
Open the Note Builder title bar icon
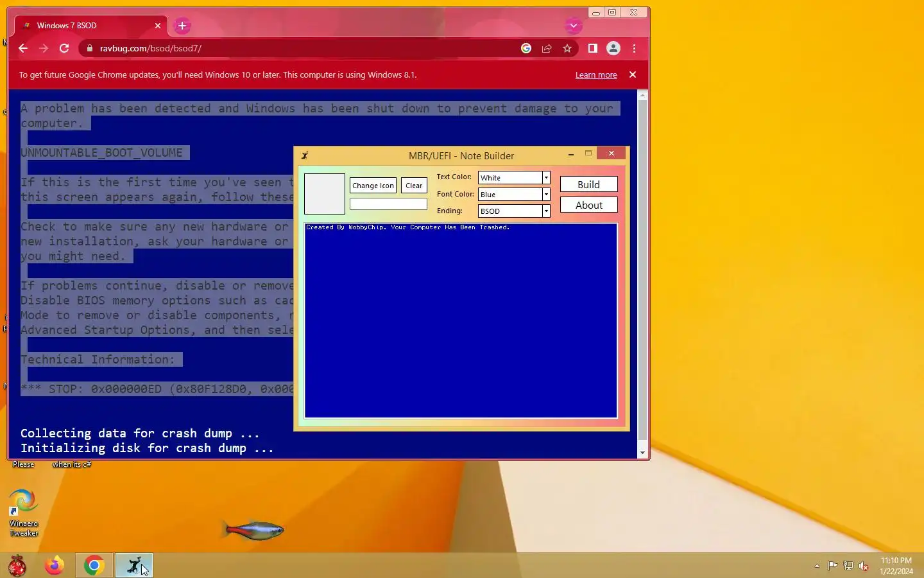click(x=305, y=155)
